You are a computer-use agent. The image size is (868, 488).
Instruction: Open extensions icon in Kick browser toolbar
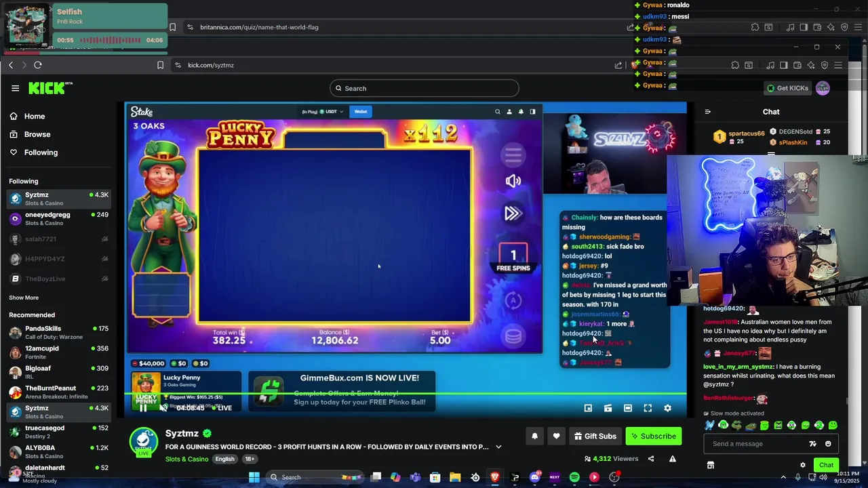click(x=735, y=65)
